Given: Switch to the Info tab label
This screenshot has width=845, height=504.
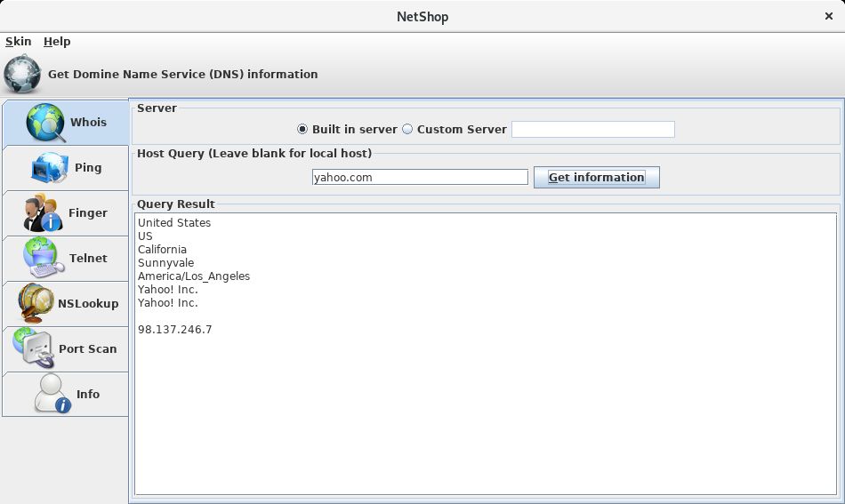Looking at the screenshot, I should click(88, 394).
